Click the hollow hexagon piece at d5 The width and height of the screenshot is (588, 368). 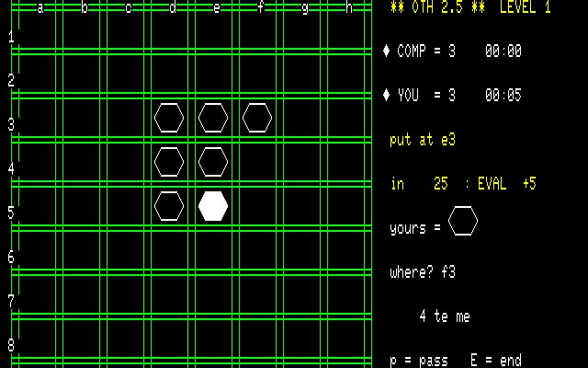pos(169,206)
